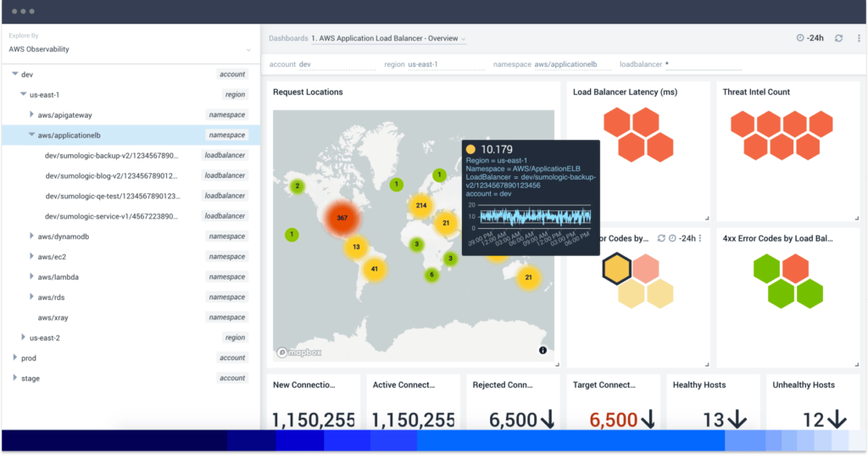Click New Connections value 1,150,255

click(313, 420)
